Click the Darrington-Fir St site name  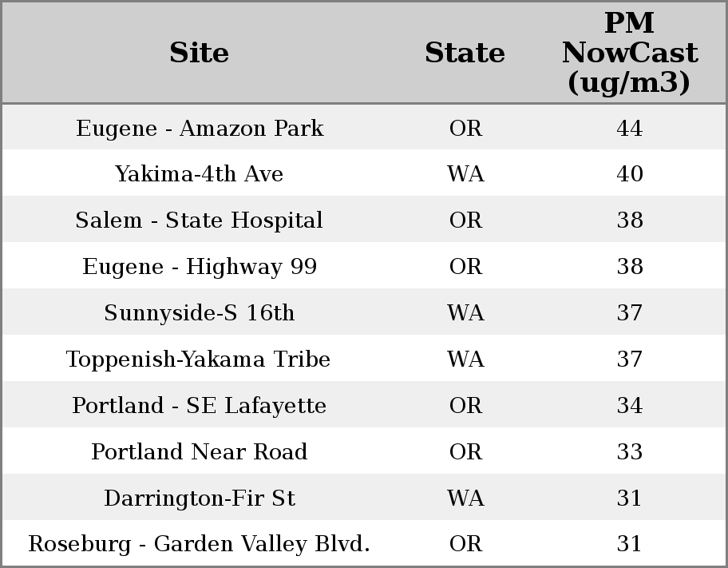tap(200, 498)
